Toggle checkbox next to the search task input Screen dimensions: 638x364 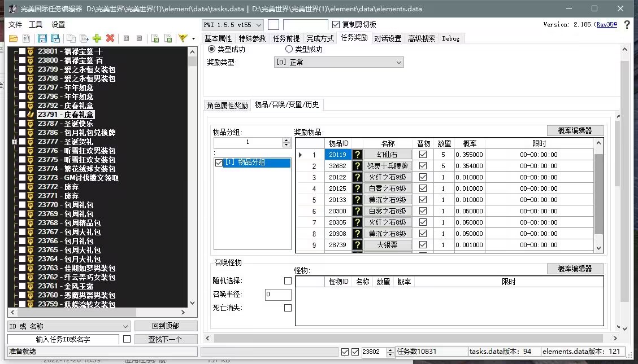click(127, 339)
